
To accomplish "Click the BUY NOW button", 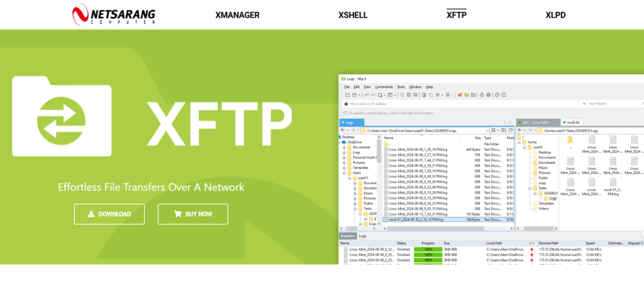I will pos(192,214).
